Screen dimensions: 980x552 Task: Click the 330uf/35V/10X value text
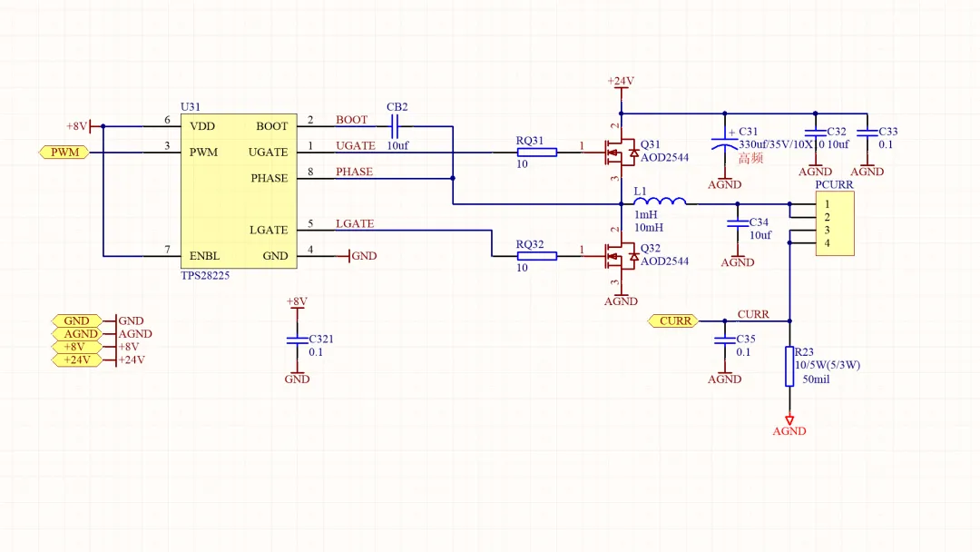[776, 144]
